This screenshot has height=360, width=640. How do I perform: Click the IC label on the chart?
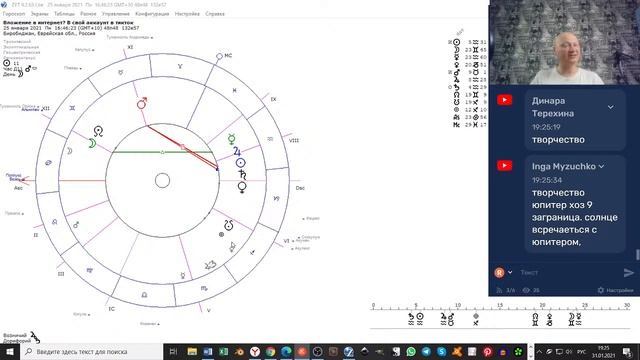pyautogui.click(x=111, y=309)
